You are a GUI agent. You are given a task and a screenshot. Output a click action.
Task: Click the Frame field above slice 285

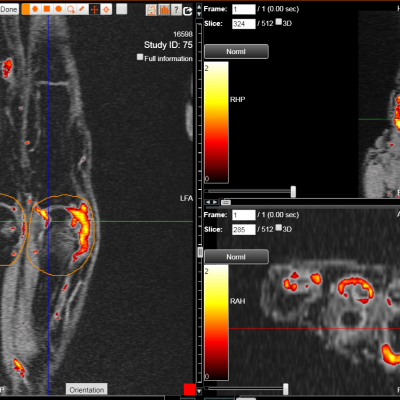(x=244, y=215)
